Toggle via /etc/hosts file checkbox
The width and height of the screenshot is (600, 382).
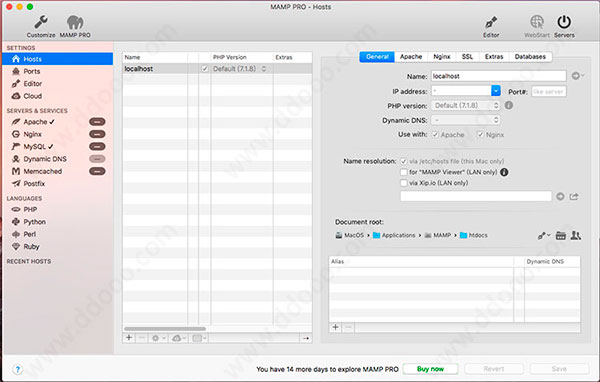point(403,161)
